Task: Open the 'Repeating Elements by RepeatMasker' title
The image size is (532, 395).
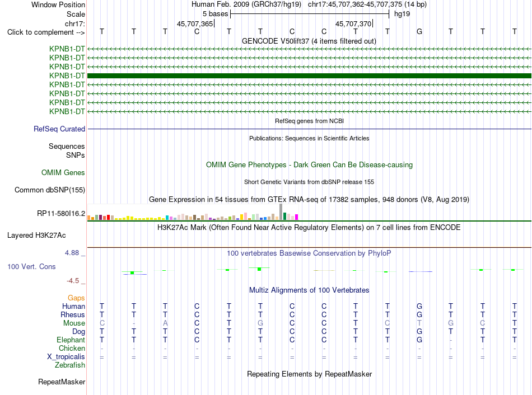Action: tap(310, 374)
